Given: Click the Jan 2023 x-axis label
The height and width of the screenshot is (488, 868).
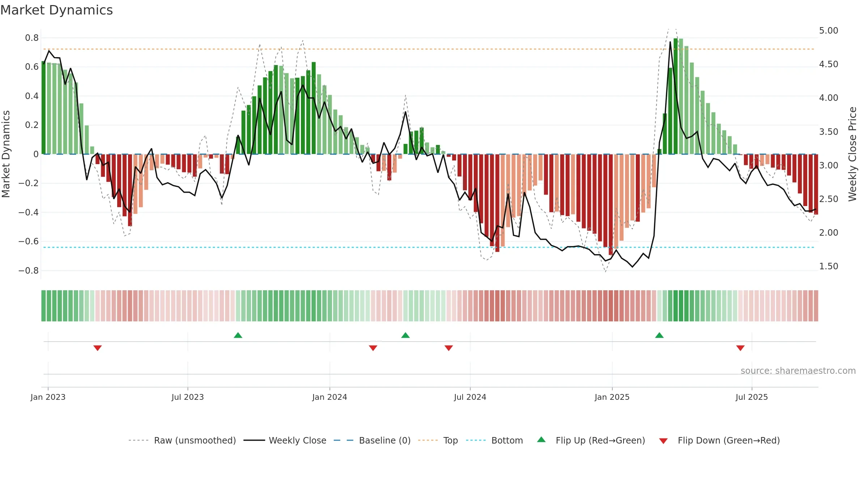Looking at the screenshot, I should pos(48,397).
